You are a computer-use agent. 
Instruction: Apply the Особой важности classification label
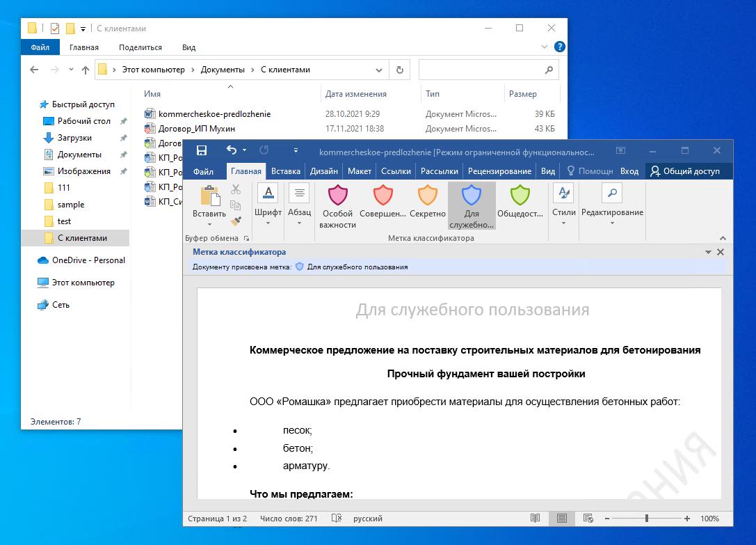pos(337,206)
